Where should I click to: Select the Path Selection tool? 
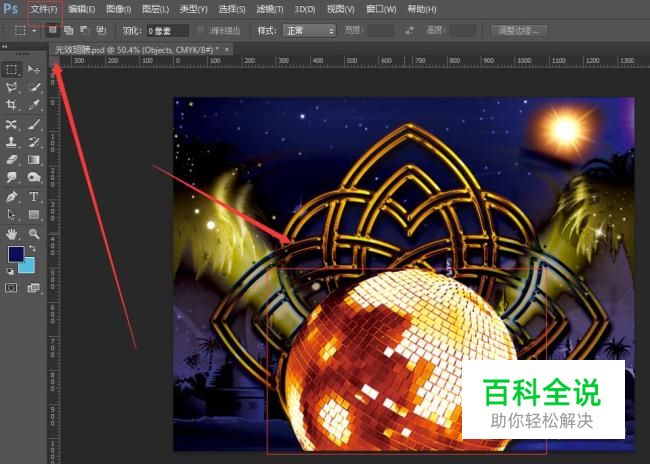point(12,214)
